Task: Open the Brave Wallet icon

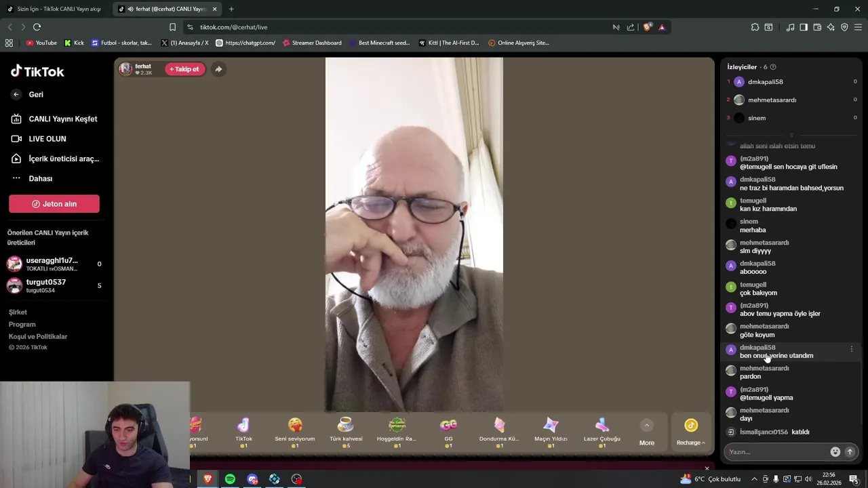Action: click(x=817, y=27)
